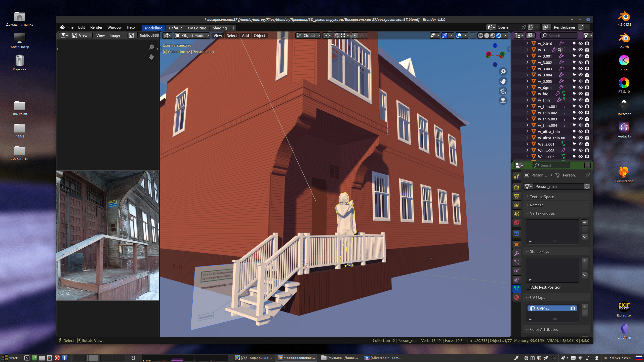Image resolution: width=644 pixels, height=362 pixels.
Task: Enable snapping magnet in viewport header
Action: point(337,36)
